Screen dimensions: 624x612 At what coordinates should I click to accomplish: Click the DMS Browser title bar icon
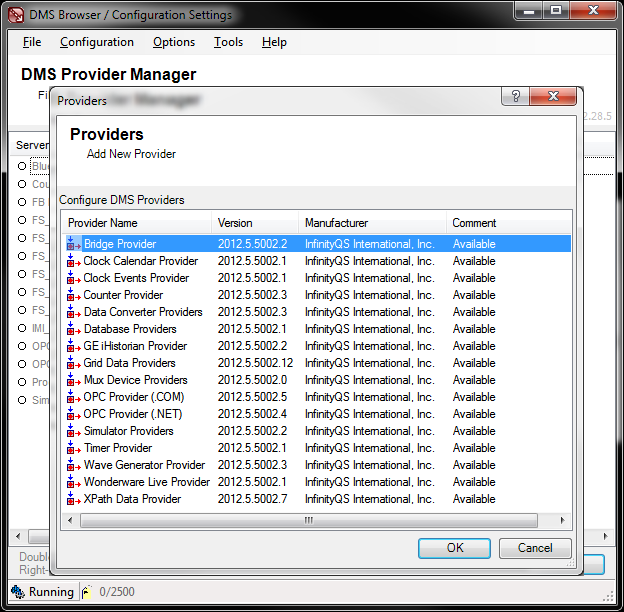(x=16, y=15)
